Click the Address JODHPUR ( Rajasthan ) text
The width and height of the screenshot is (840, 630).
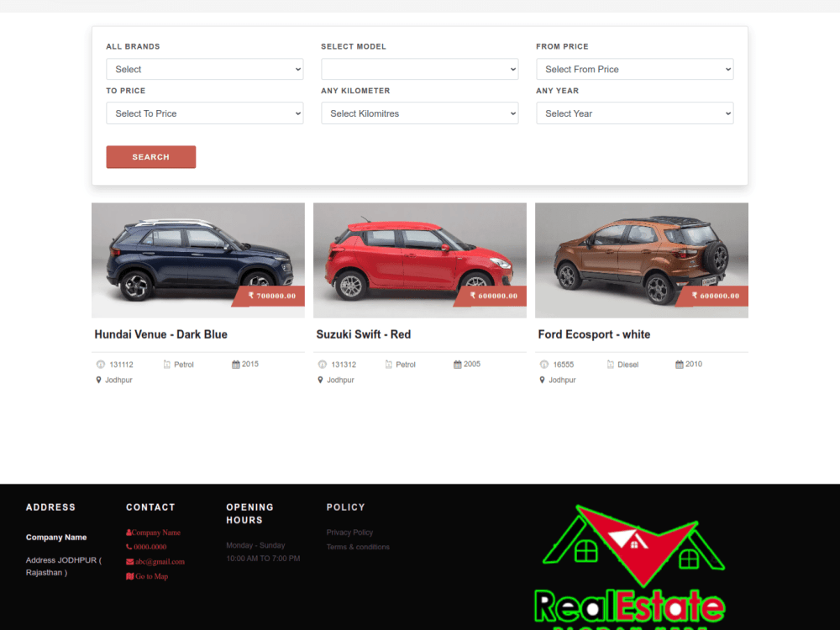point(64,566)
